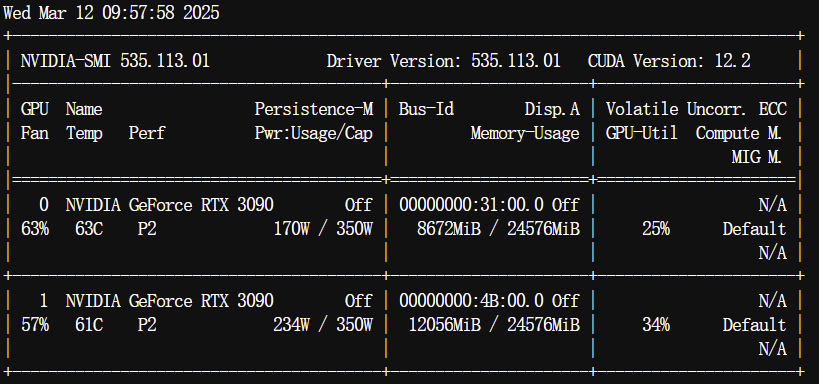The height and width of the screenshot is (384, 819).
Task: Click the Driver Version: 535.113.01 text
Action: coord(443,61)
